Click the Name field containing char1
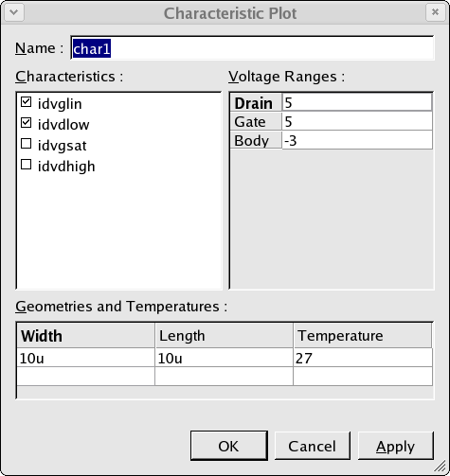Screen dimensions: 450x476 [x=252, y=48]
